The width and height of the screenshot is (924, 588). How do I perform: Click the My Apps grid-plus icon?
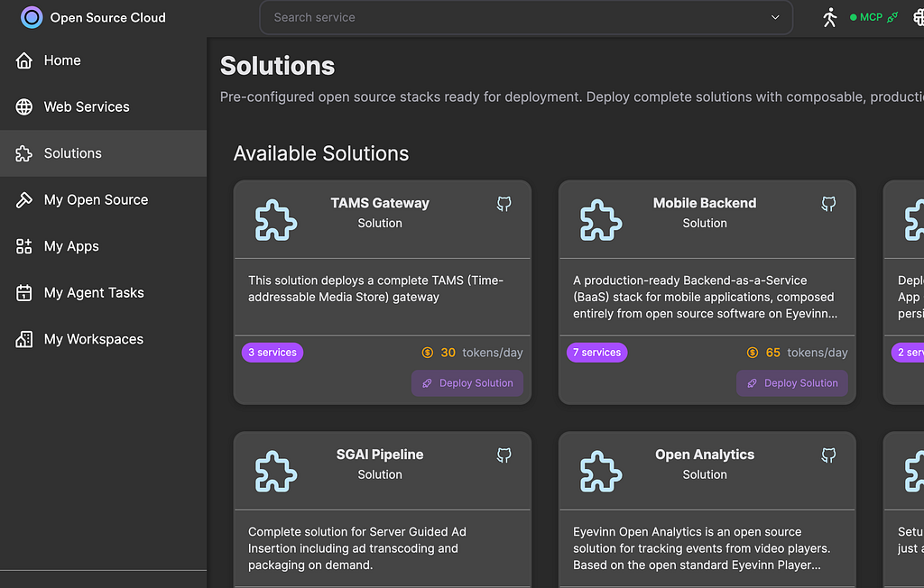24,246
